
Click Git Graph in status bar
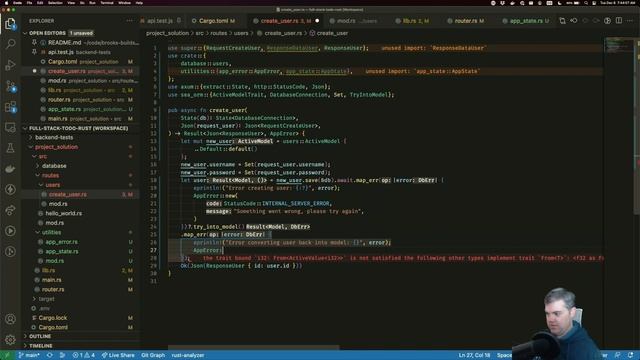pyautogui.click(x=153, y=355)
